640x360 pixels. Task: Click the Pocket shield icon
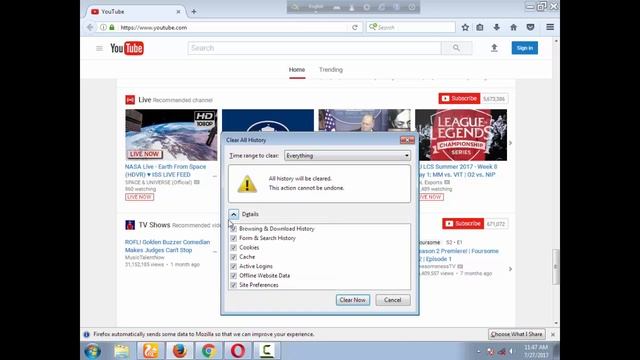[530, 27]
